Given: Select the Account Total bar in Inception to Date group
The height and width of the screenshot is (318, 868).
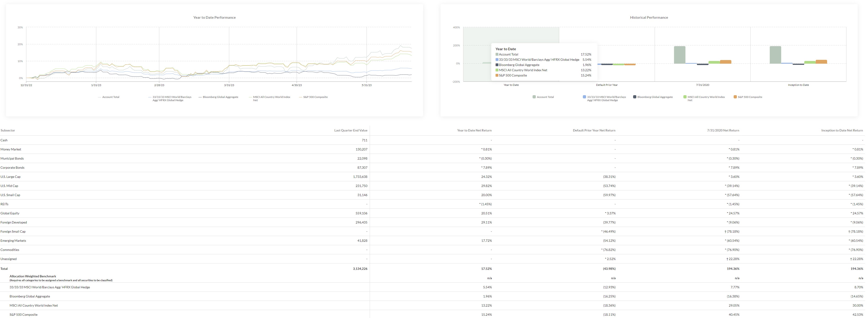Looking at the screenshot, I should [775, 55].
